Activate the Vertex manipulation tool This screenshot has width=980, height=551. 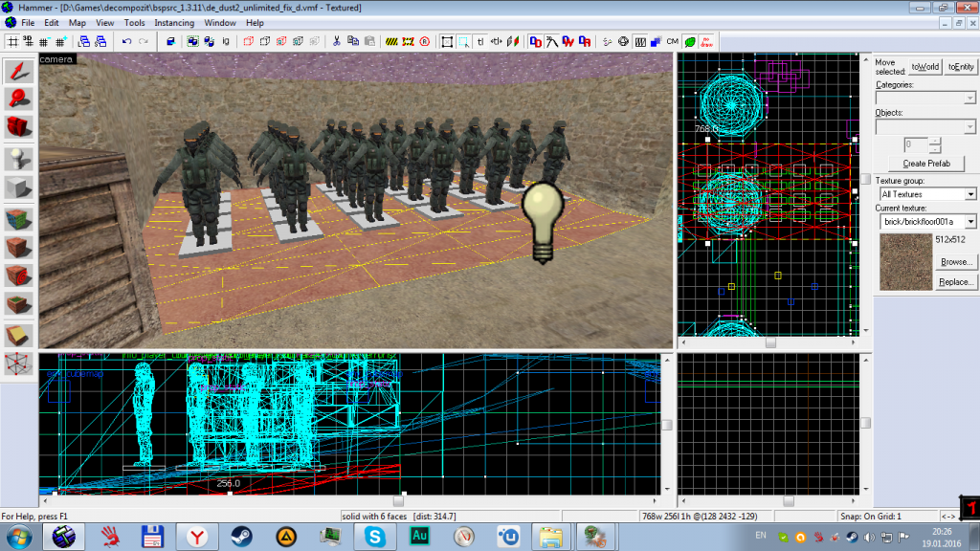coord(18,363)
